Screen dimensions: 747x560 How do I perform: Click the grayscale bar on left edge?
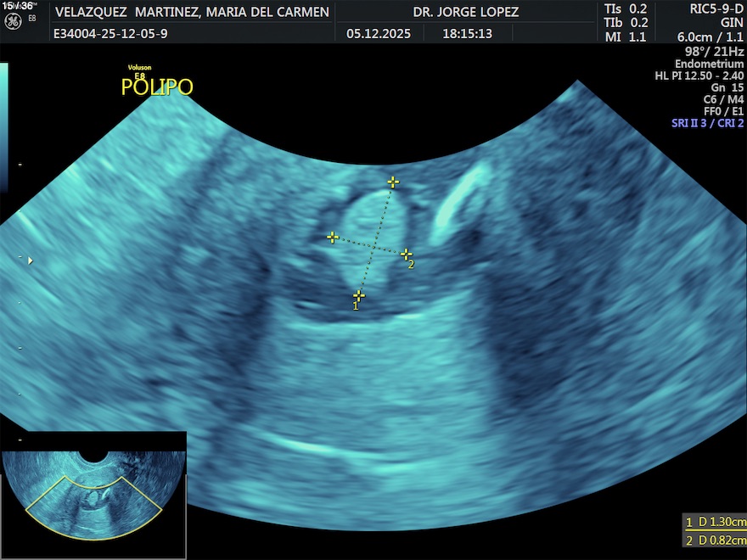[x=4, y=127]
